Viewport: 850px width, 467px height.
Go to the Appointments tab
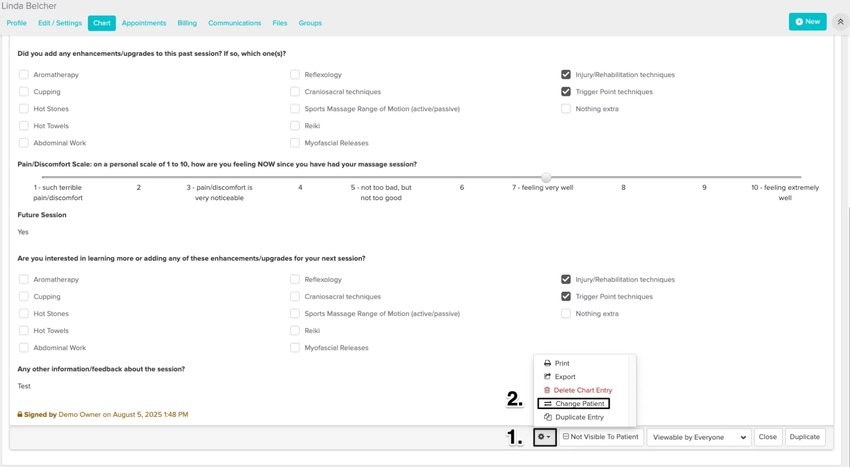point(144,23)
